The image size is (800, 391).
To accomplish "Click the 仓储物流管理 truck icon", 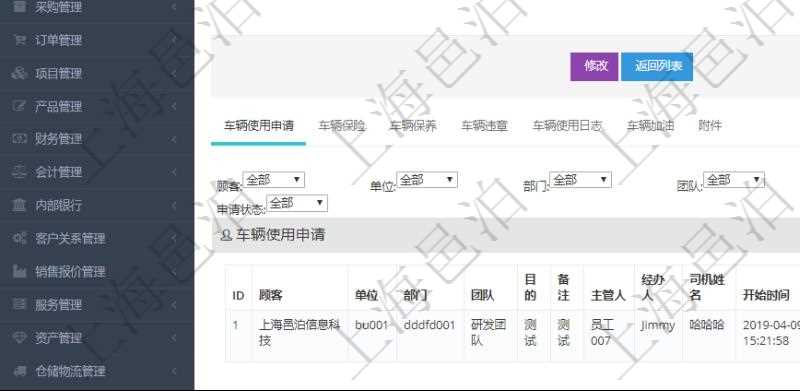I will pos(19,371).
